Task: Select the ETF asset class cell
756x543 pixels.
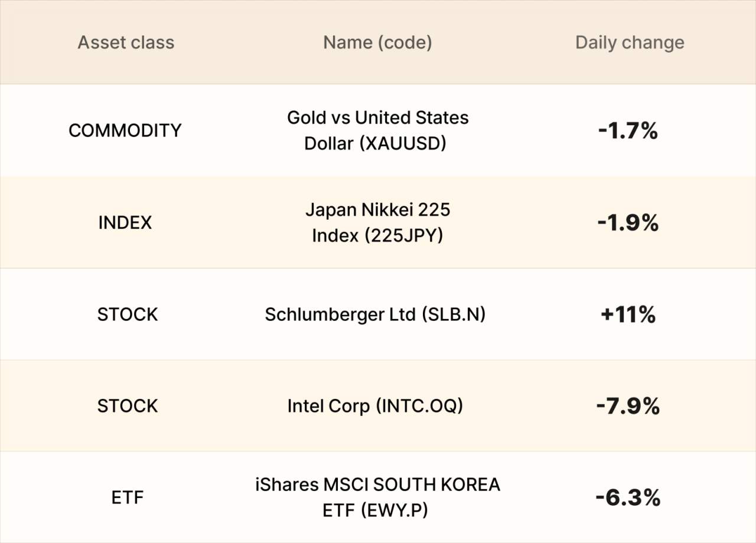Action: coord(128,498)
